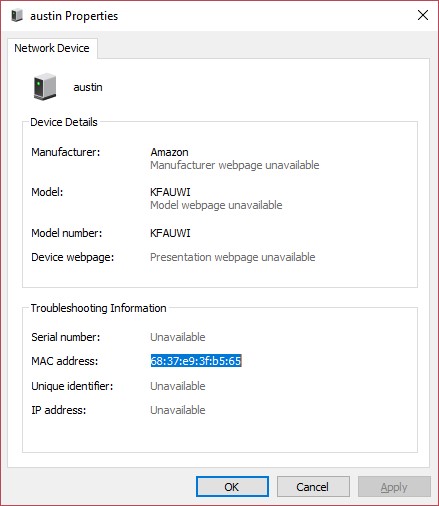Image resolution: width=439 pixels, height=506 pixels.
Task: Click the Troubleshooting Information group label
Action: click(98, 308)
